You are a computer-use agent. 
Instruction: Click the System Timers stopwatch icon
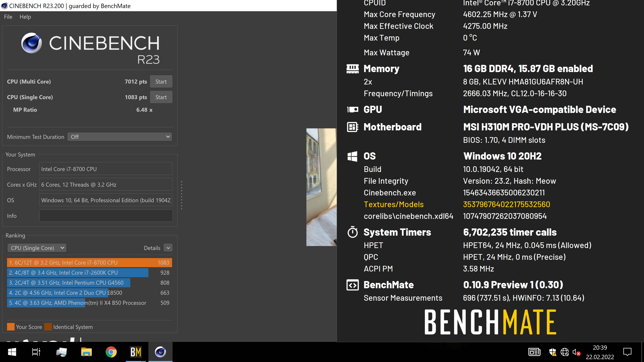tap(353, 232)
